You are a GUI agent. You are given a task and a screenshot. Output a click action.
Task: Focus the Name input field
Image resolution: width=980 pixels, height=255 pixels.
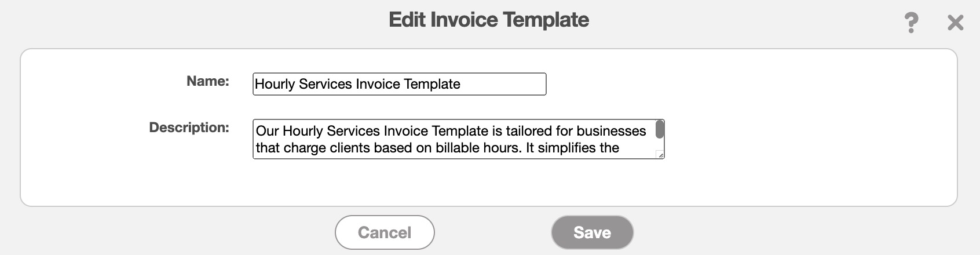tap(399, 84)
